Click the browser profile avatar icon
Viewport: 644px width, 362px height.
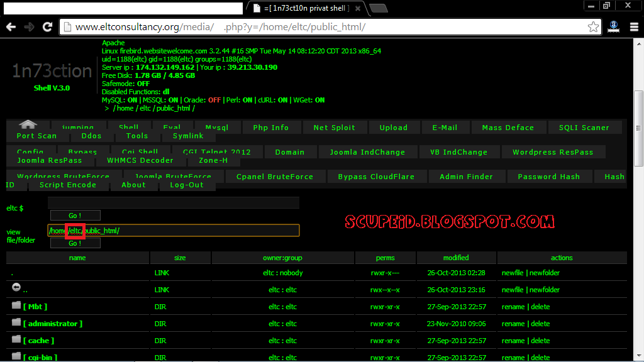point(613,27)
